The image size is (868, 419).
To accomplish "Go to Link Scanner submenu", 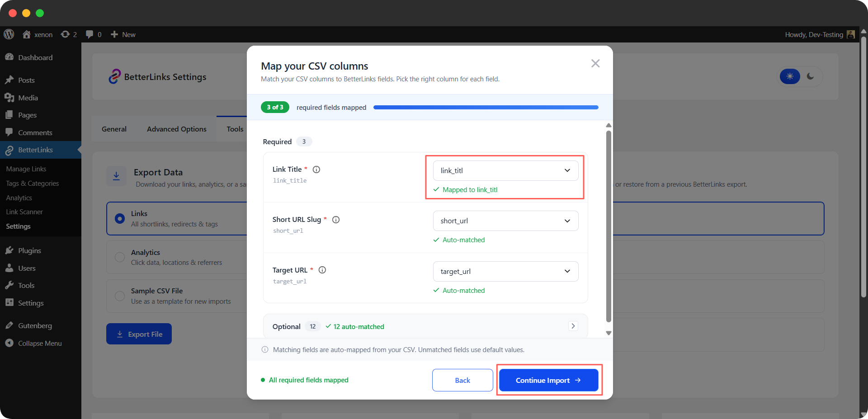I will point(24,212).
